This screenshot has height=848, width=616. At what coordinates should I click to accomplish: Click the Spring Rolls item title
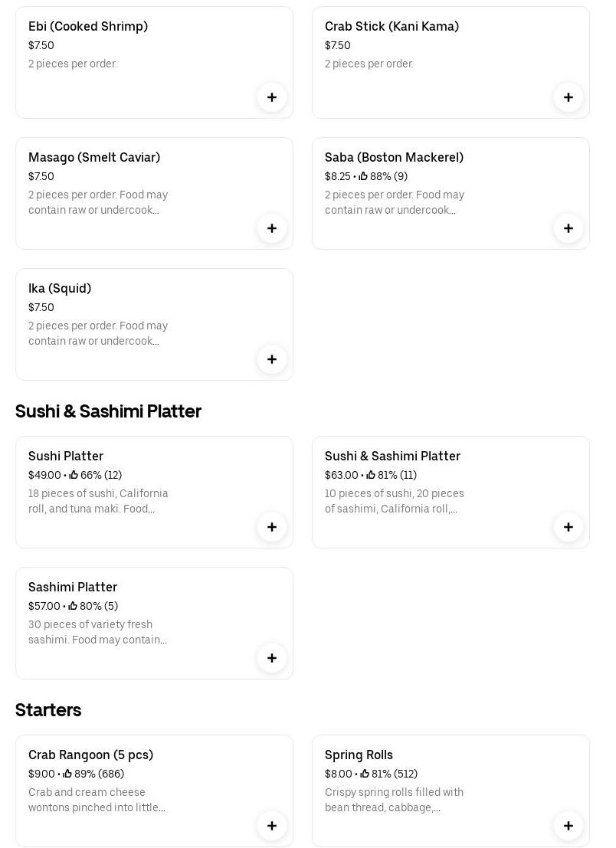point(359,755)
